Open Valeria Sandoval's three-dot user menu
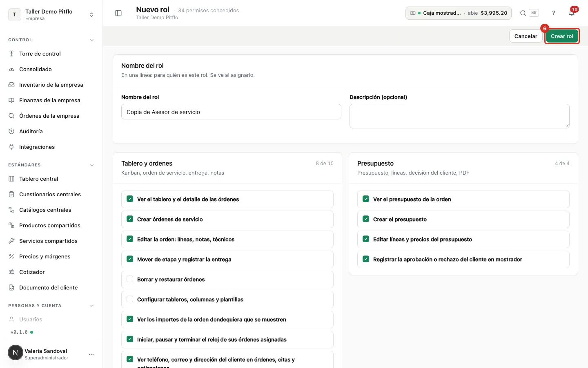The height and width of the screenshot is (368, 588). (x=91, y=354)
